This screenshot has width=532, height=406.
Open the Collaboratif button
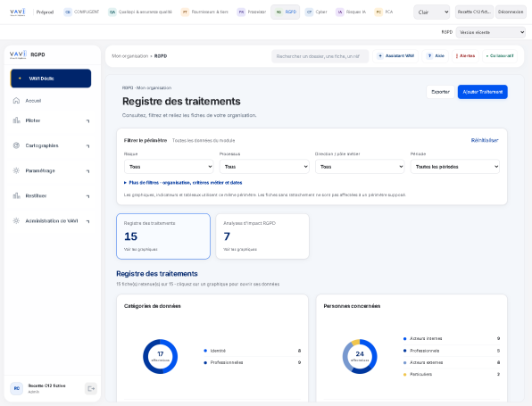[x=500, y=56]
